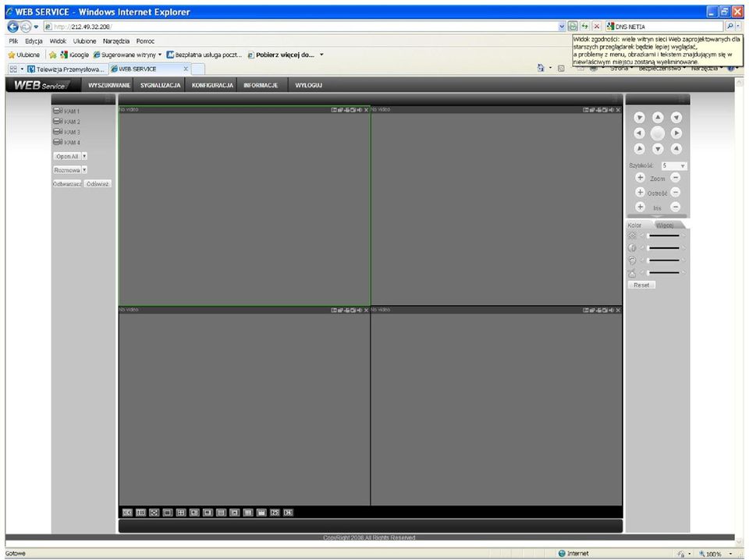Viewport: 749px width, 560px height.
Task: Click the Zoom minus button
Action: [676, 178]
